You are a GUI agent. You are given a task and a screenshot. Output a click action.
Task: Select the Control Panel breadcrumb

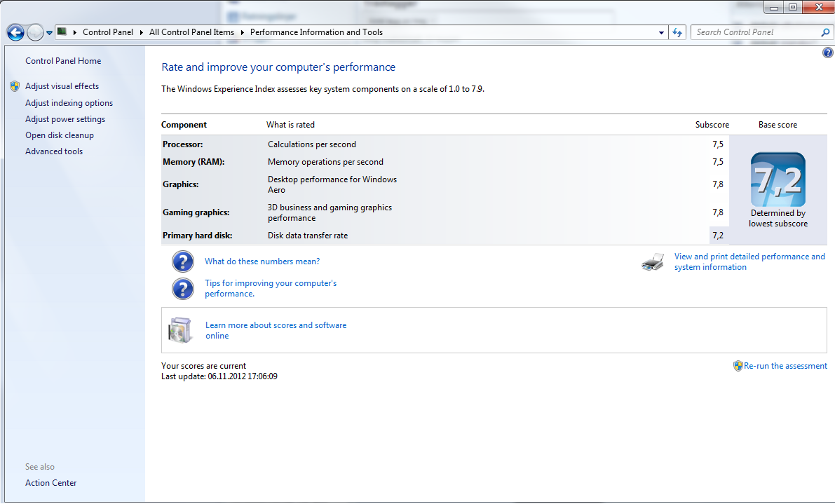[107, 32]
